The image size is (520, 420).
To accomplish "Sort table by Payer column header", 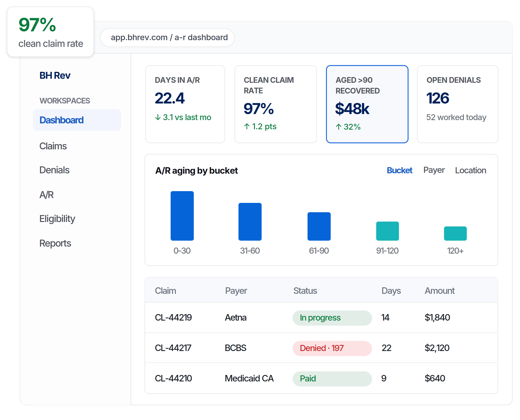I will click(x=236, y=291).
